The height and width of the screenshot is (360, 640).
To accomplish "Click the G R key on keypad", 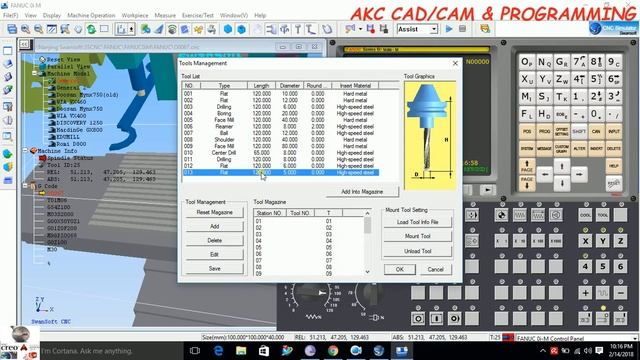I will [562, 62].
